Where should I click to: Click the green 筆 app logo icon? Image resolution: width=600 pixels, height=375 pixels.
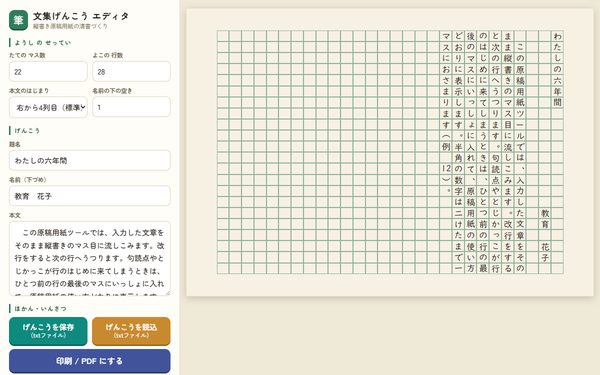tap(18, 20)
